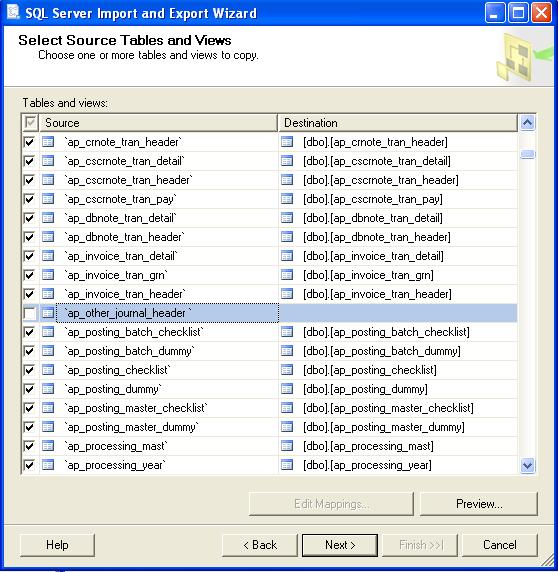Select destination [dbo].[ap_posting_batch_dummy]

coord(382,351)
